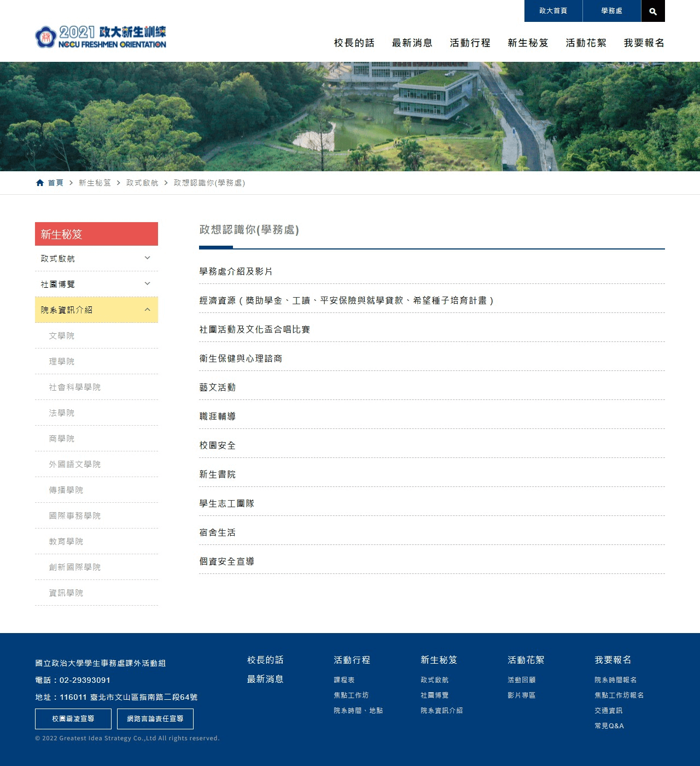Image resolution: width=700 pixels, height=766 pixels.
Task: Click the 學務處 top button
Action: tap(612, 11)
